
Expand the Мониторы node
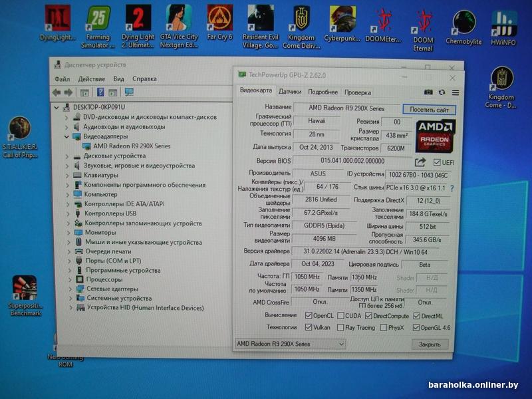[x=68, y=233]
